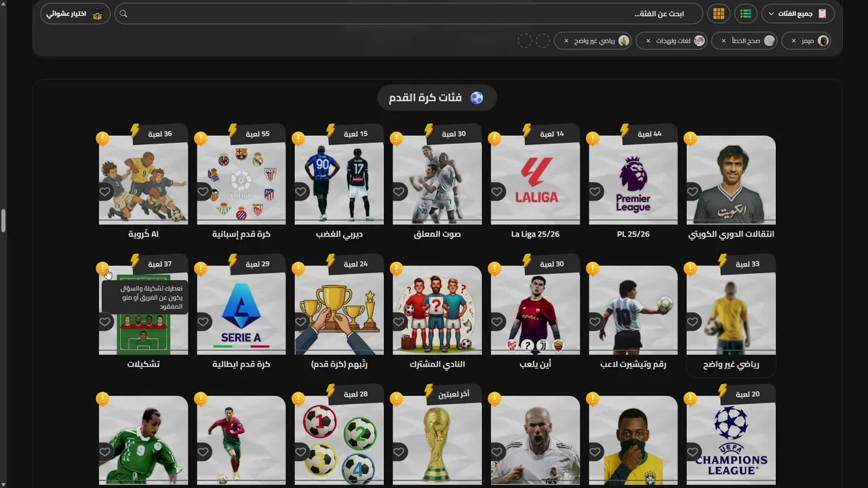Open the رتّبهم trophies thumbnail
The width and height of the screenshot is (868, 488).
339,310
